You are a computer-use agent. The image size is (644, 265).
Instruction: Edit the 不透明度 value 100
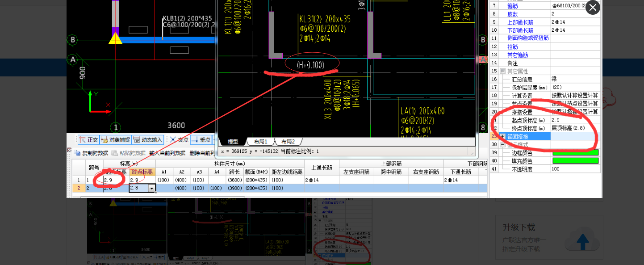[576, 169]
